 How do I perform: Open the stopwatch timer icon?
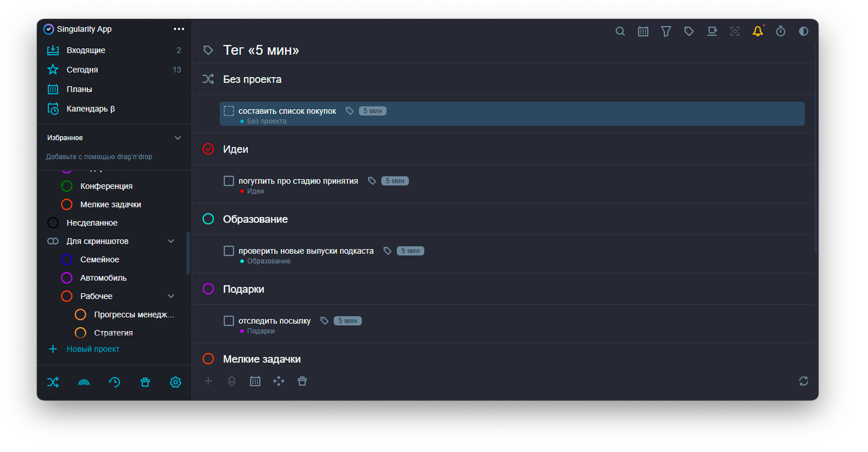(x=781, y=31)
